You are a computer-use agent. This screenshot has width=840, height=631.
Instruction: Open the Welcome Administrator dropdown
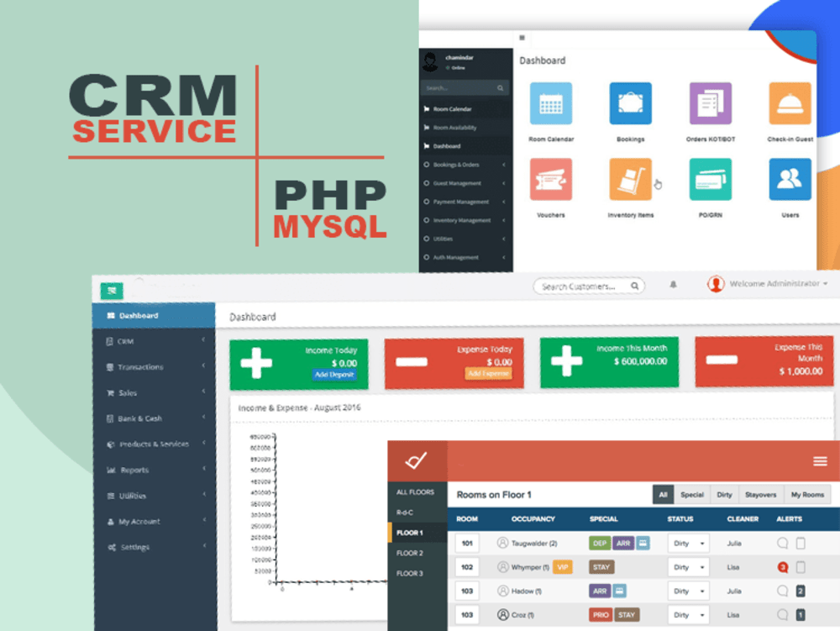click(779, 283)
